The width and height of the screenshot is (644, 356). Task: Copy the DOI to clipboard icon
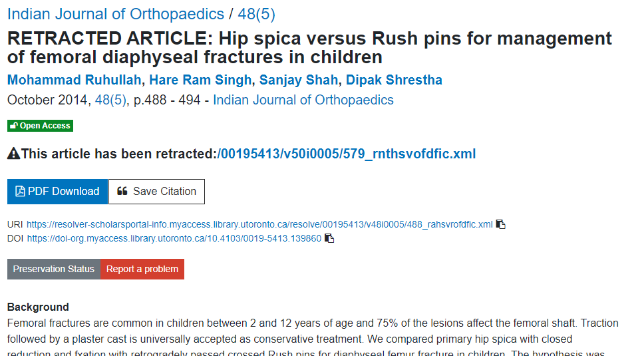coord(329,238)
